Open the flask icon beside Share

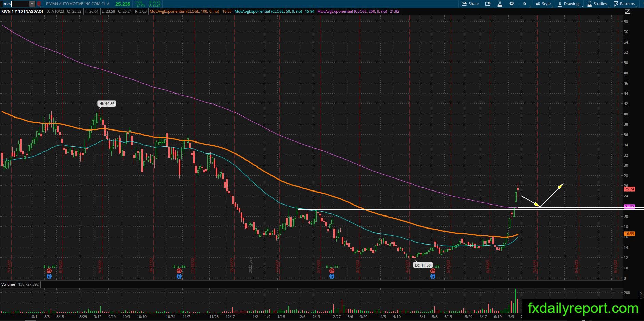coord(500,4)
